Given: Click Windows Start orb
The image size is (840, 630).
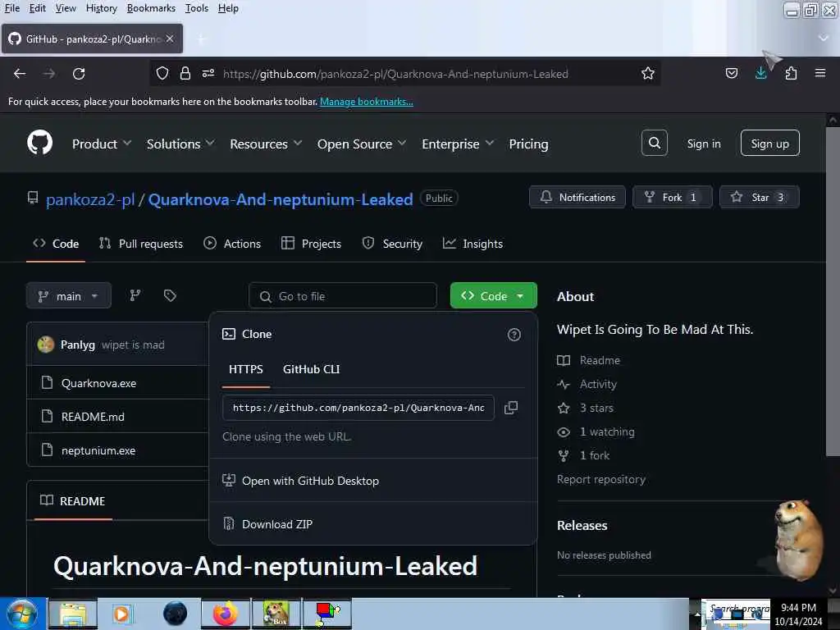Looking at the screenshot, I should pos(22,614).
